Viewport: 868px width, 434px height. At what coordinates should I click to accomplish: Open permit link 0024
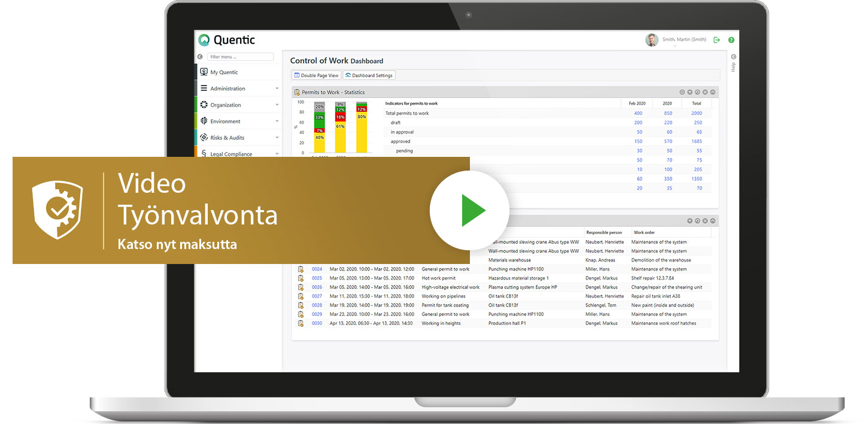pos(317,269)
